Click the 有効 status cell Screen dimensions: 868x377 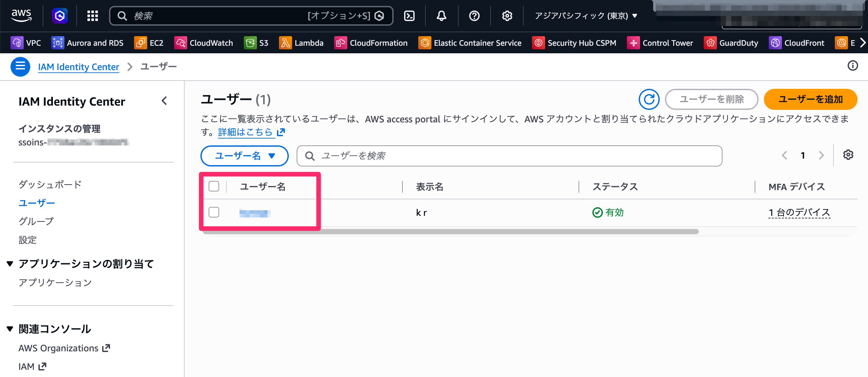608,213
